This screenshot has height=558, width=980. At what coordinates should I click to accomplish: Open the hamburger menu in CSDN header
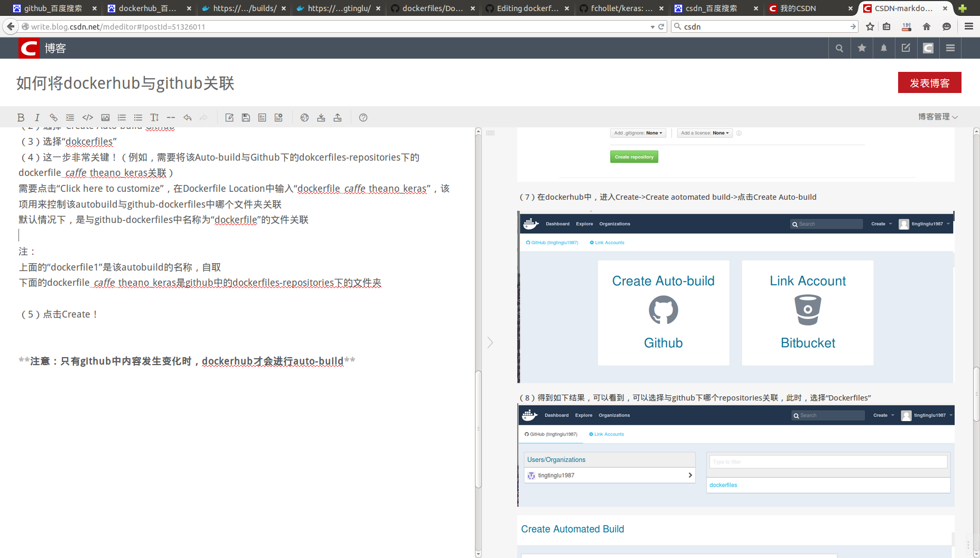[x=950, y=48]
